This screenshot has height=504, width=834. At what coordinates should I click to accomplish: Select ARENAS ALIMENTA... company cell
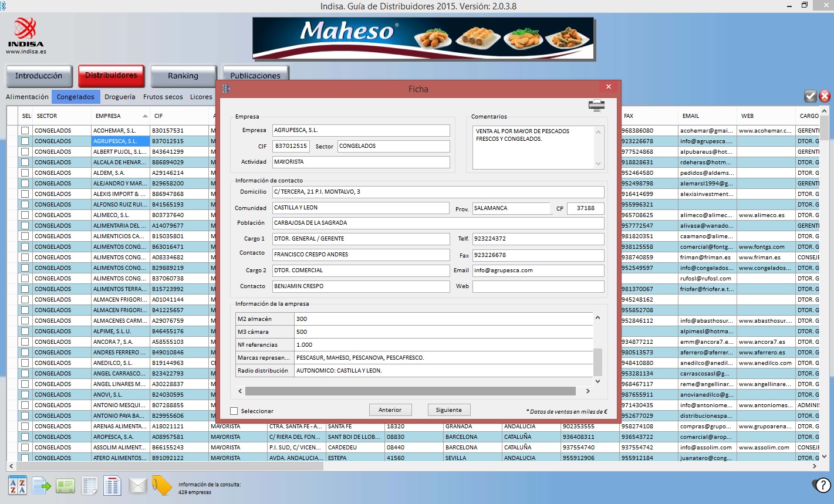tap(120, 426)
